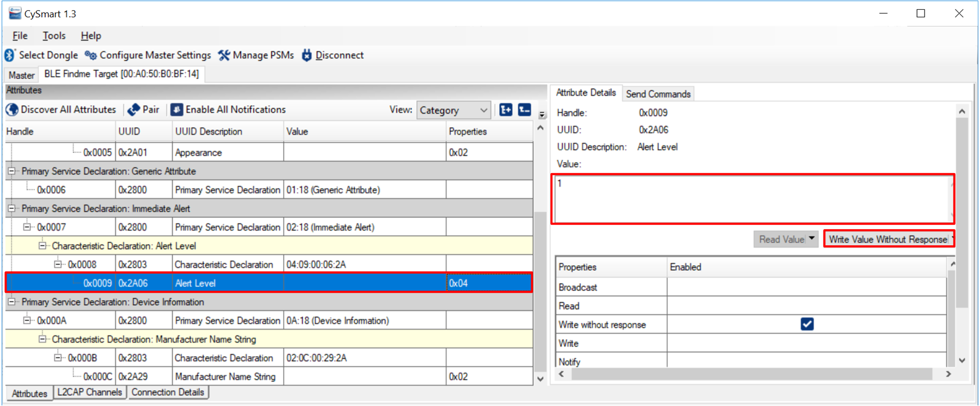Select the 0x0006 Generic Attribute declaration row
This screenshot has width=980, height=406.
(269, 190)
